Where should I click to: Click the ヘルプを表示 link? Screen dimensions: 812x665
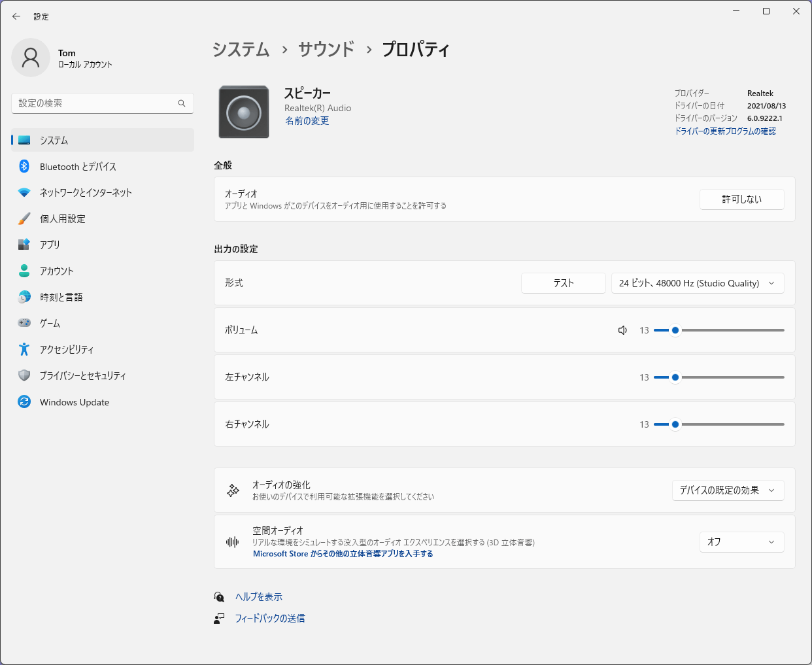click(x=259, y=596)
